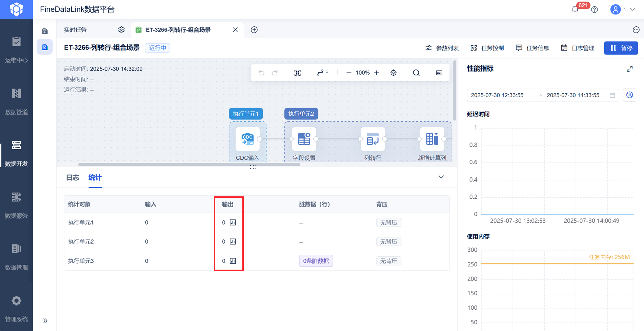The image size is (644, 331).
Task: Expand the 性能指标 panel to full view
Action: [x=629, y=69]
